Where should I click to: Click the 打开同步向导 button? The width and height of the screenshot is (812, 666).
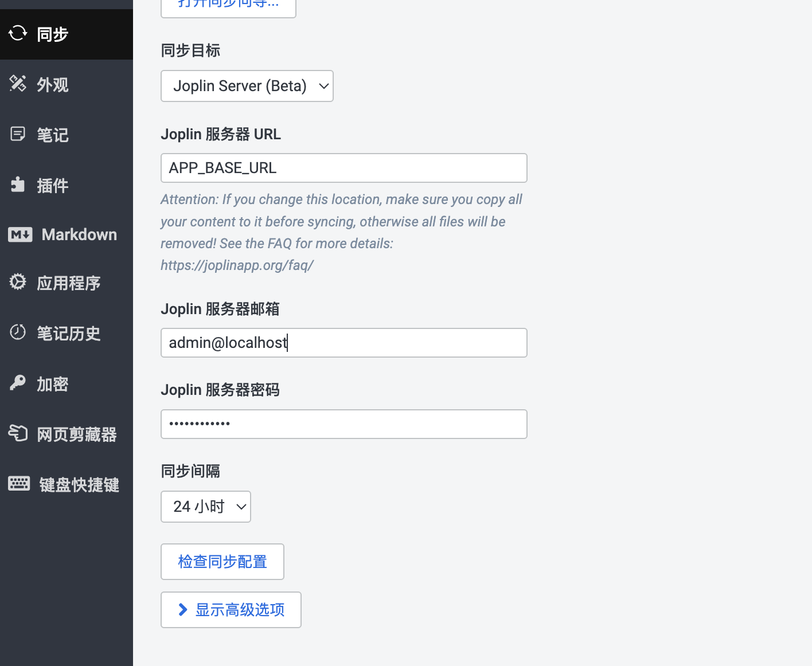pyautogui.click(x=228, y=5)
